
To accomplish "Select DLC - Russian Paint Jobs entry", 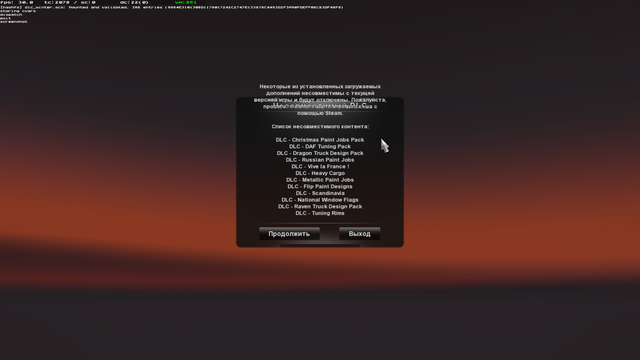I will pos(320,160).
